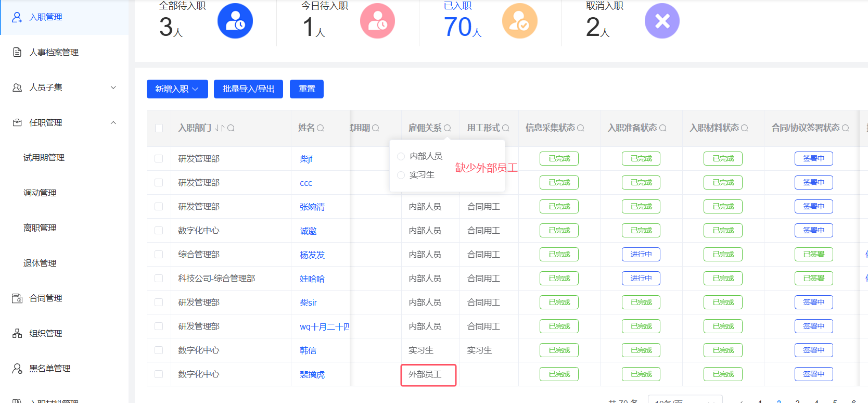
Task: Click the orange 已入职 circle icon
Action: click(519, 21)
